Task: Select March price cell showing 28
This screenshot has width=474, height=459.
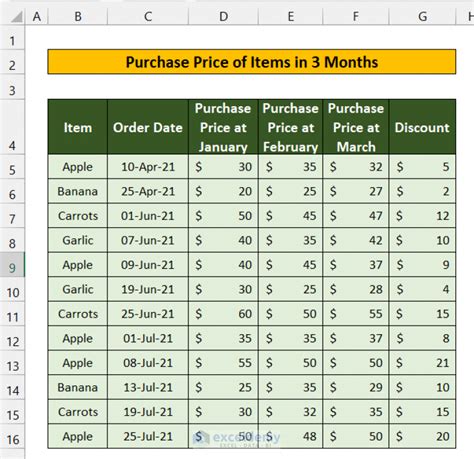Action: [356, 289]
